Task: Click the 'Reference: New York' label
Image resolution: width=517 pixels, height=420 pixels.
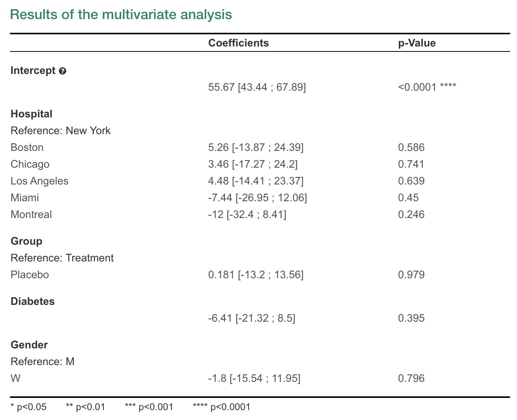Action: (61, 131)
